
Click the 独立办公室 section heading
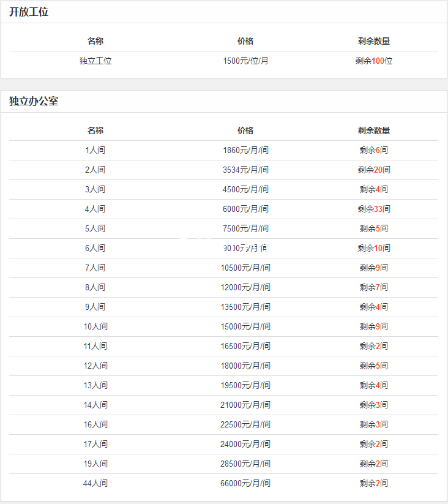(x=34, y=101)
